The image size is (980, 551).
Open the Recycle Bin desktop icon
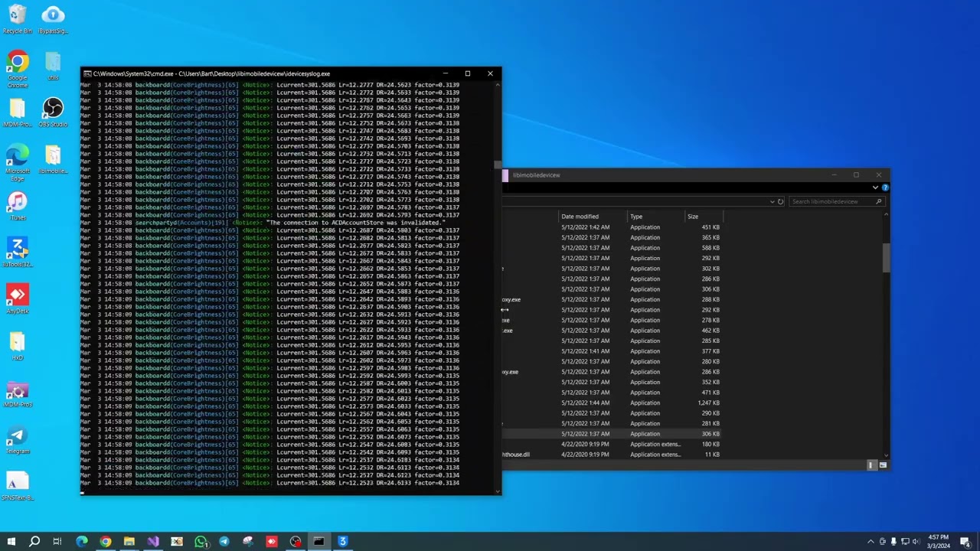tap(17, 19)
